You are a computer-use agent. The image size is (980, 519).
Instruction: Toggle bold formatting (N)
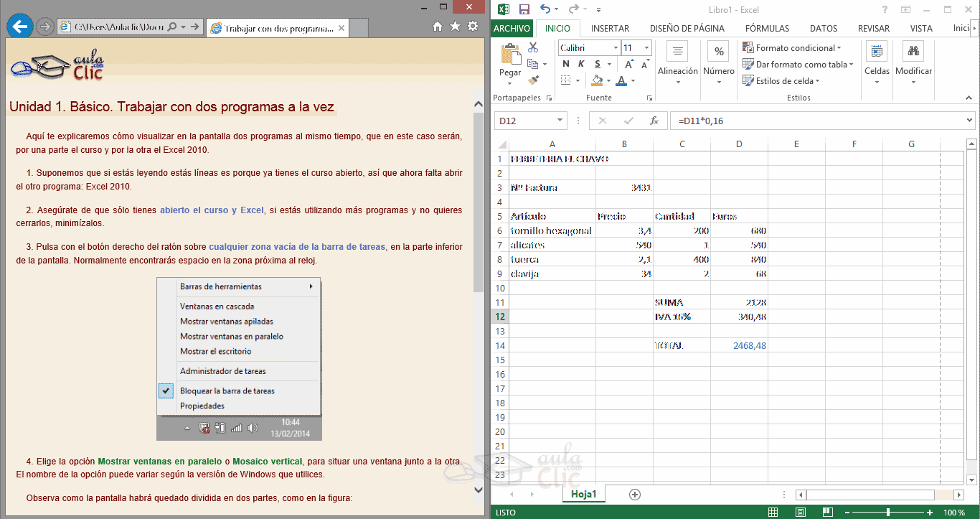[x=566, y=64]
